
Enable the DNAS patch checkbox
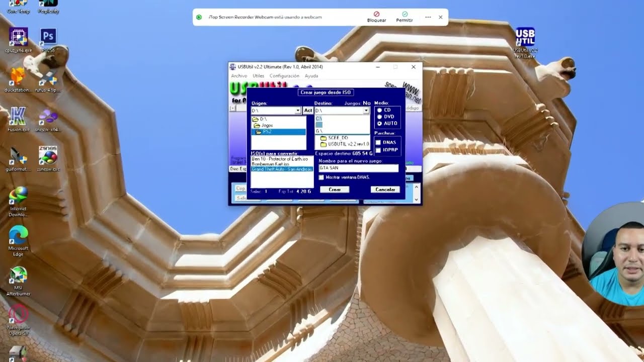point(378,142)
